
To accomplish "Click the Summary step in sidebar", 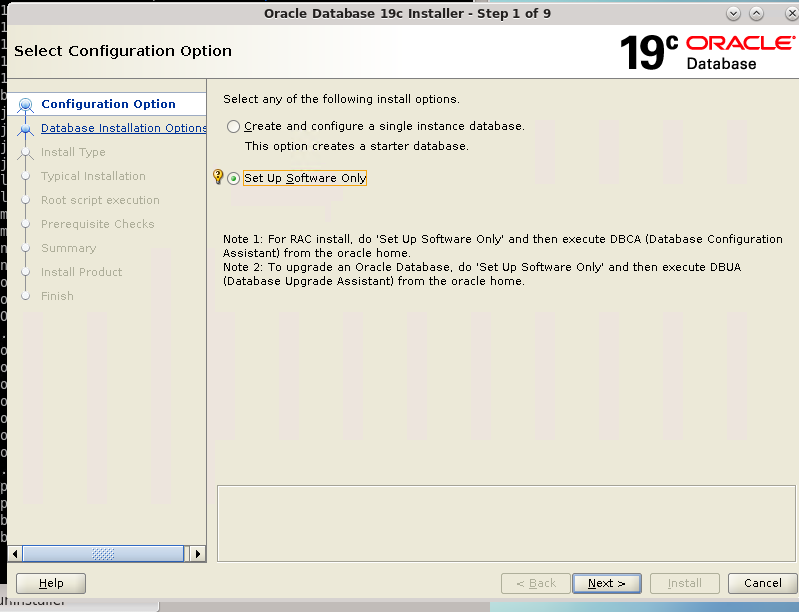I will coord(68,248).
